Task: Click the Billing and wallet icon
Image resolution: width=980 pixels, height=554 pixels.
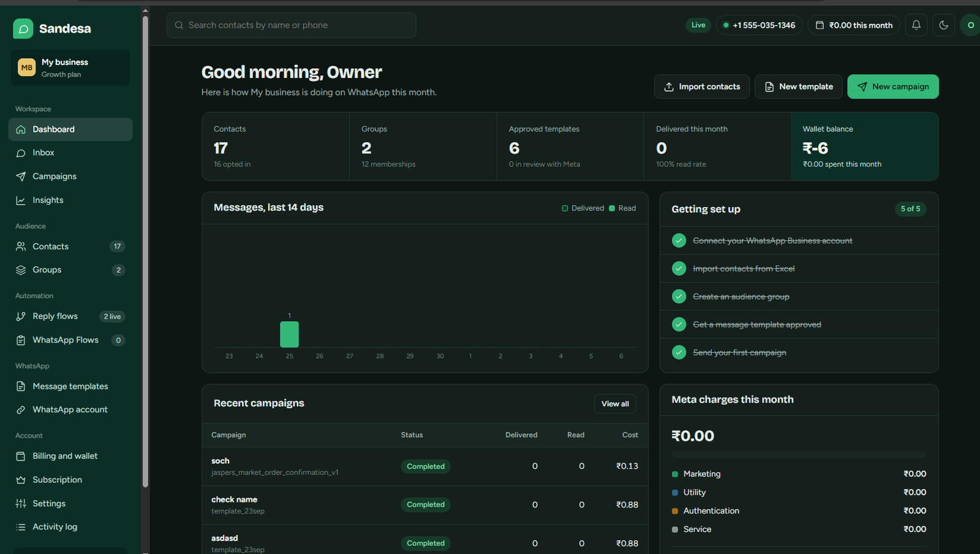Action: pos(21,456)
